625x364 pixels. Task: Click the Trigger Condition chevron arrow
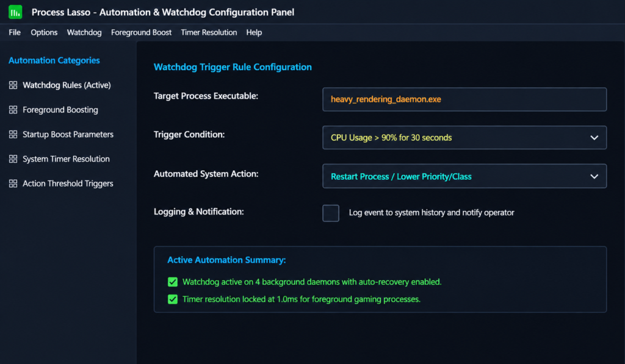pyautogui.click(x=594, y=138)
